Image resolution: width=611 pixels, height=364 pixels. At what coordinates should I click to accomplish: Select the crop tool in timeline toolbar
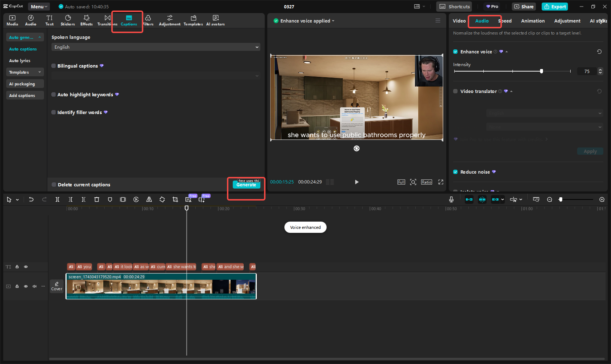tap(175, 199)
